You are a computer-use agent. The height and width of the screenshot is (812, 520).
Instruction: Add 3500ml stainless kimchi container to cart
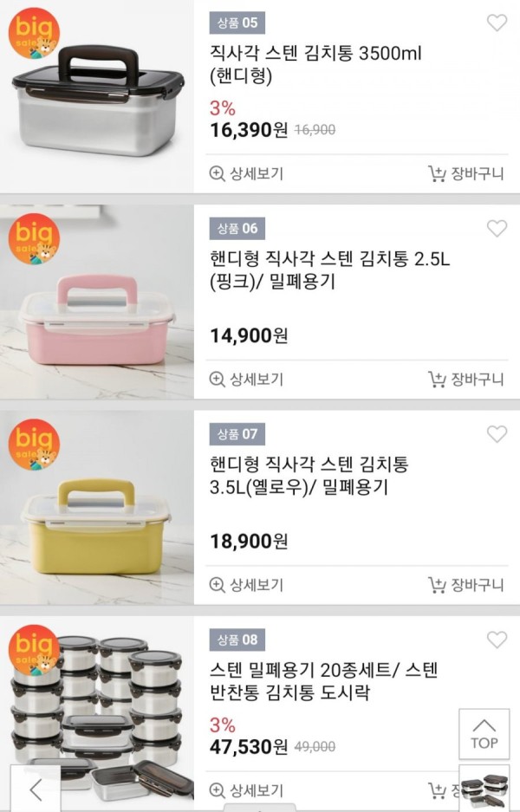click(x=465, y=173)
